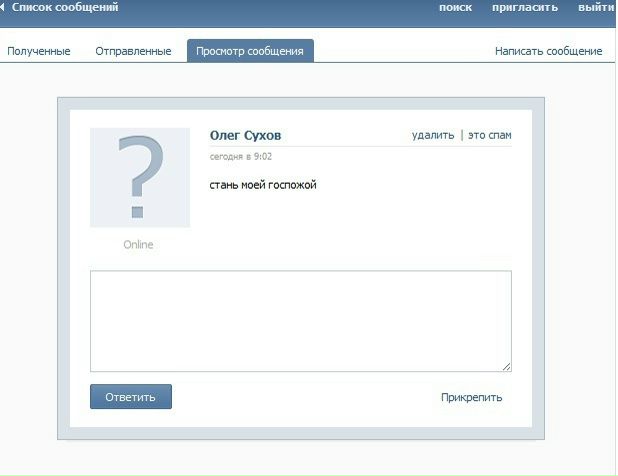Click the сегодня в 9:02 timestamp
The width and height of the screenshot is (618, 476).
tap(241, 157)
